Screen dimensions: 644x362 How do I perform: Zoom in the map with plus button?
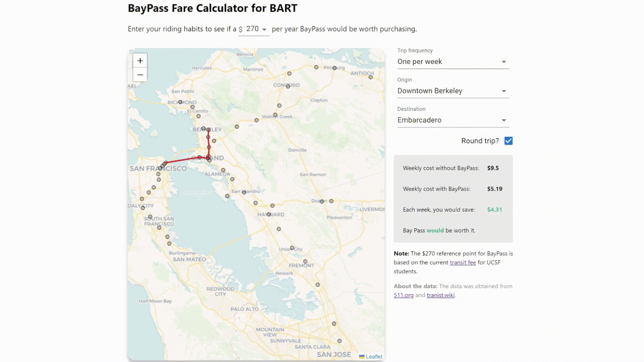click(x=140, y=61)
